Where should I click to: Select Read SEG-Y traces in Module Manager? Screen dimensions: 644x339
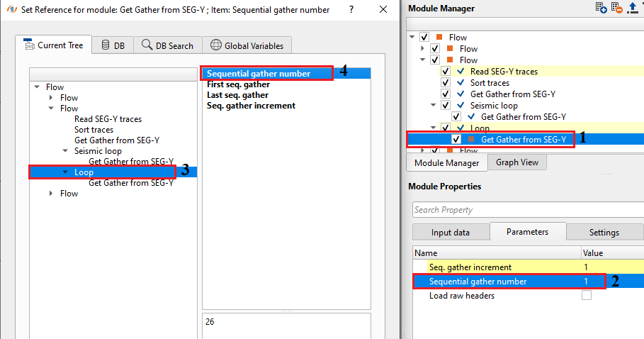(504, 72)
